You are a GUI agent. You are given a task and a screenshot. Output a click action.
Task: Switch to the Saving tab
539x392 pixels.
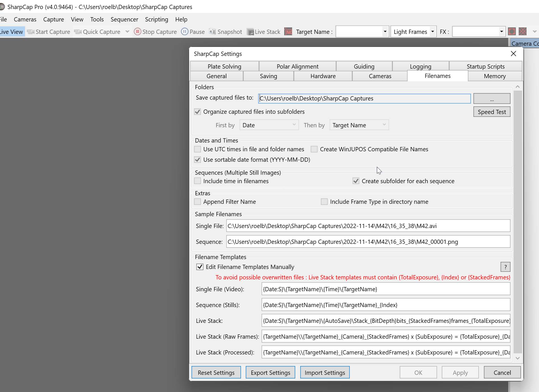point(268,76)
